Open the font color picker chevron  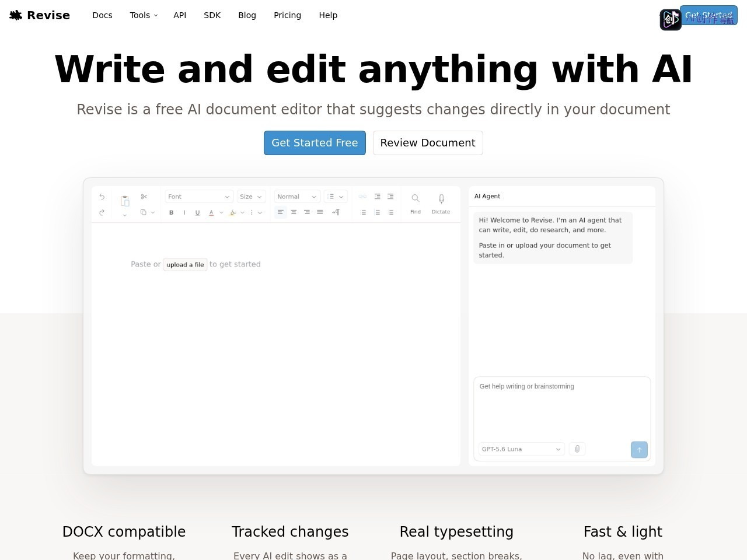point(221,212)
